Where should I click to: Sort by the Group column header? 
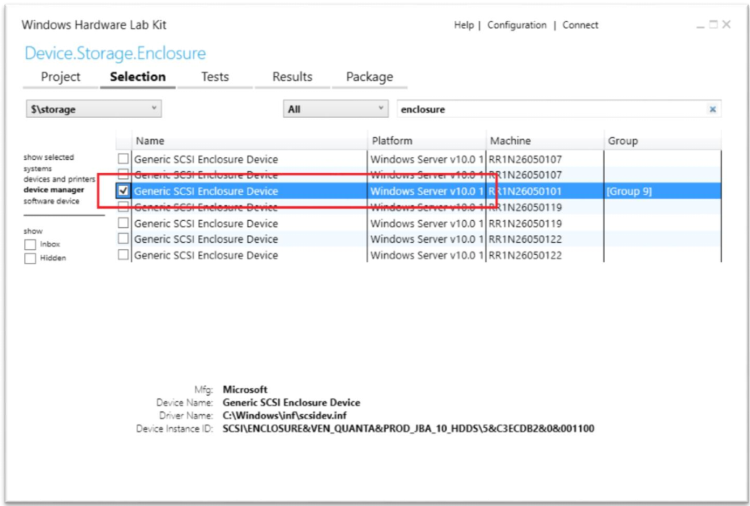(x=662, y=141)
